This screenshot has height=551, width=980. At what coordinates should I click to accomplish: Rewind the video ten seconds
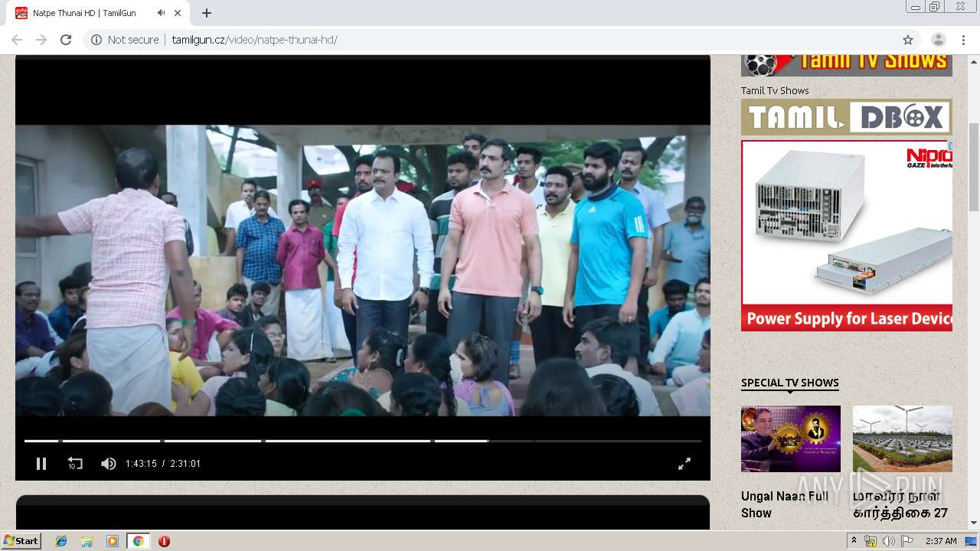75,464
